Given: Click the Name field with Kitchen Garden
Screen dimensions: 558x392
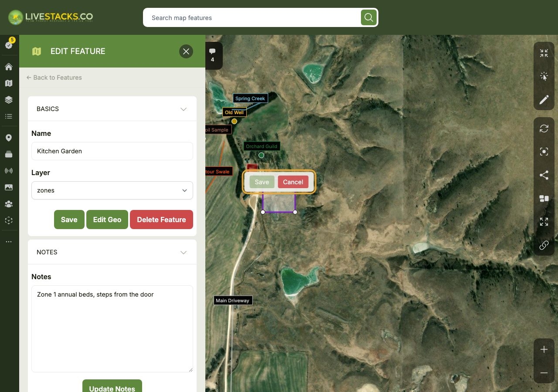Looking at the screenshot, I should pyautogui.click(x=112, y=151).
